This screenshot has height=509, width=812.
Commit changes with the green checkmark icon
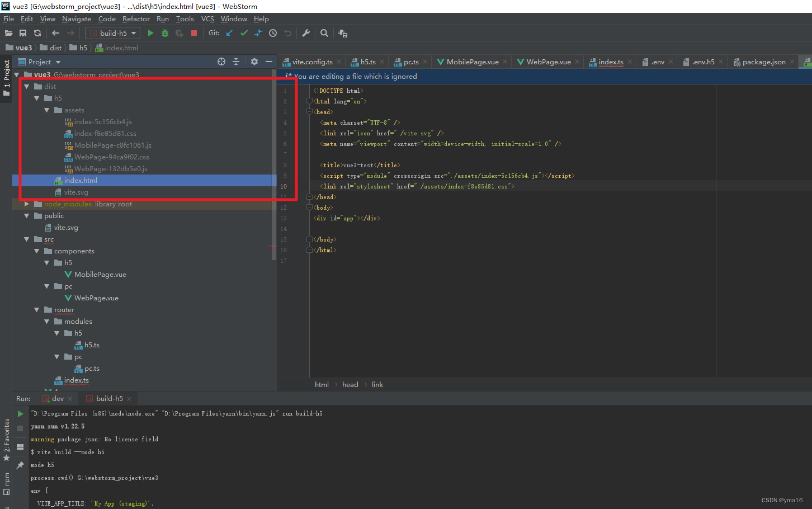coord(244,33)
